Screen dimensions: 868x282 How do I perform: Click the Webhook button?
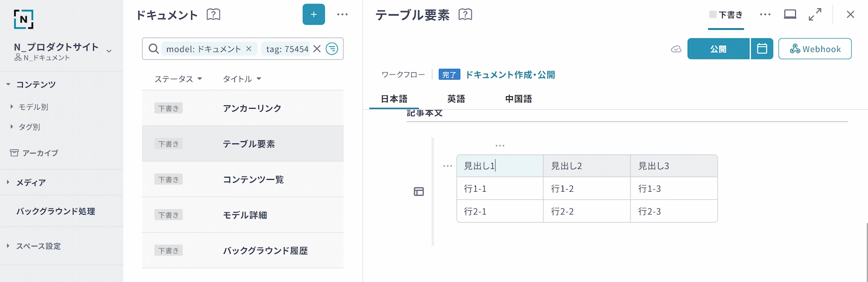click(814, 49)
